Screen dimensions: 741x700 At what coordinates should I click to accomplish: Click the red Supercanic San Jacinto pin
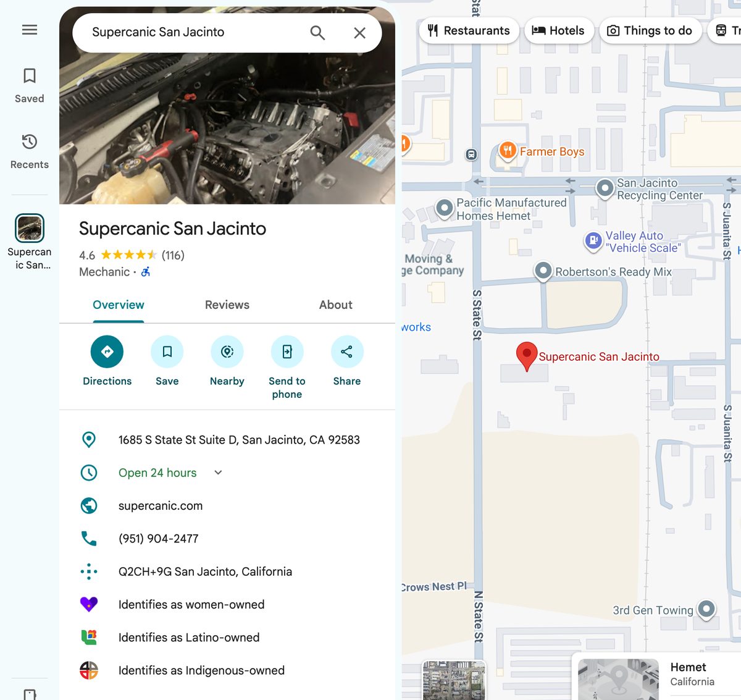[x=527, y=356]
